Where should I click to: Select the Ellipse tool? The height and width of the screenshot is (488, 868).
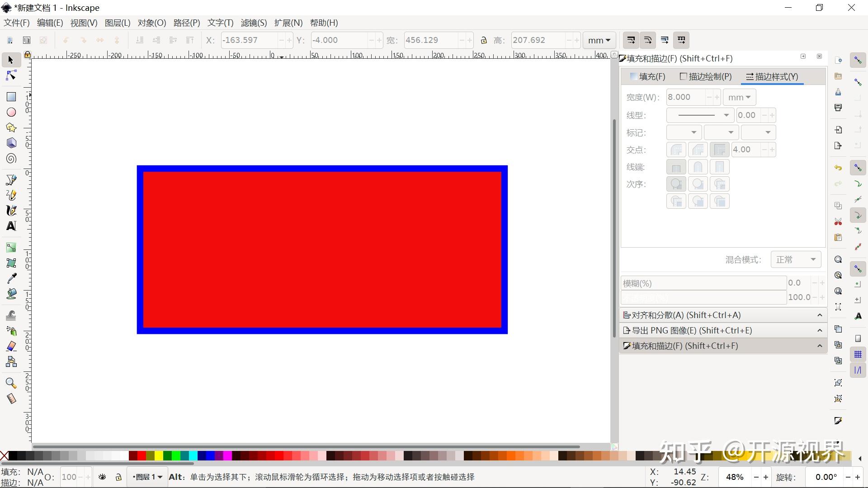pyautogui.click(x=11, y=112)
